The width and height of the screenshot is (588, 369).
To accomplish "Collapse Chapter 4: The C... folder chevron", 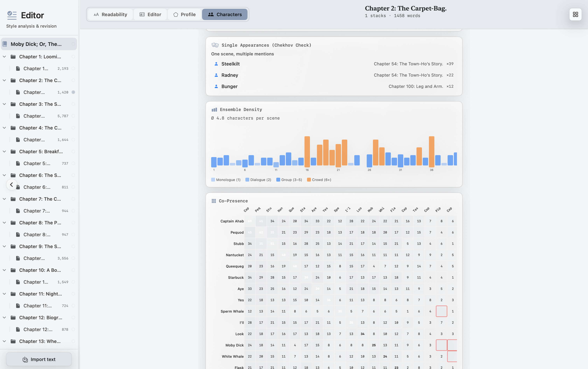I will (x=4, y=128).
